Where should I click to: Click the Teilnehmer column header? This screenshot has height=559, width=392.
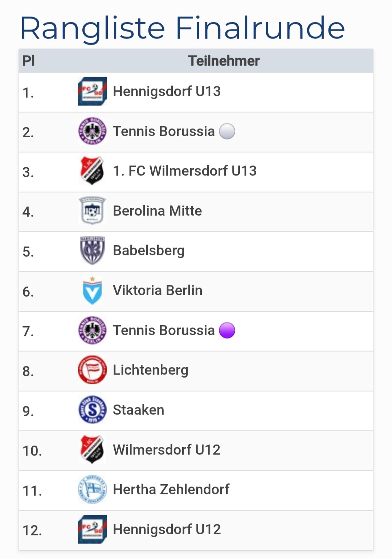pyautogui.click(x=224, y=61)
